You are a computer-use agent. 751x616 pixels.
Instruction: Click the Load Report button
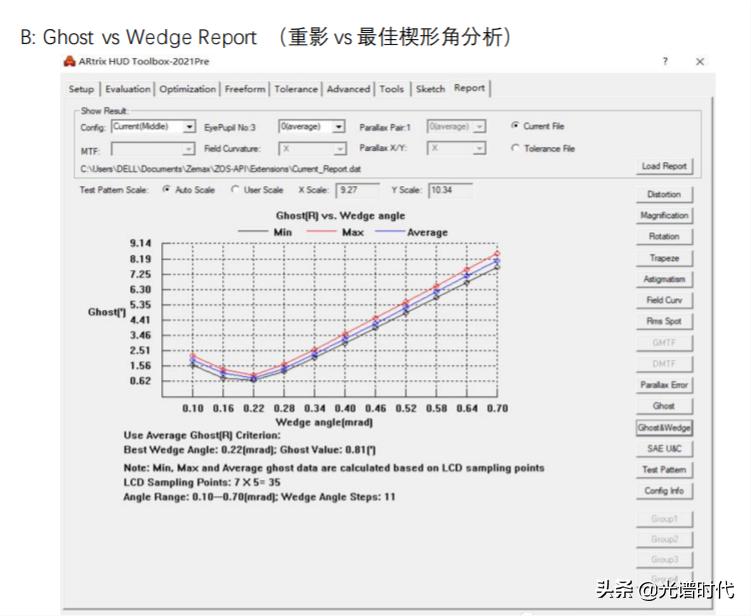664,166
